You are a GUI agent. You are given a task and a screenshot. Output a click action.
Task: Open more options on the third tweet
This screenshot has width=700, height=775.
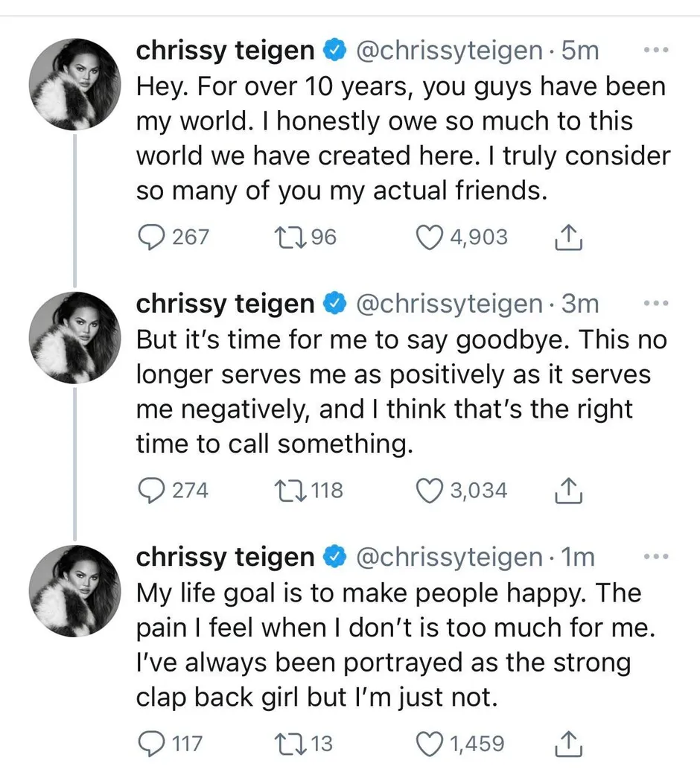[x=656, y=556]
